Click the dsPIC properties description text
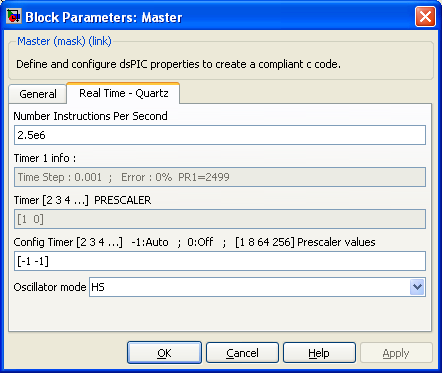Viewport: 442px width, 373px height. 178,64
